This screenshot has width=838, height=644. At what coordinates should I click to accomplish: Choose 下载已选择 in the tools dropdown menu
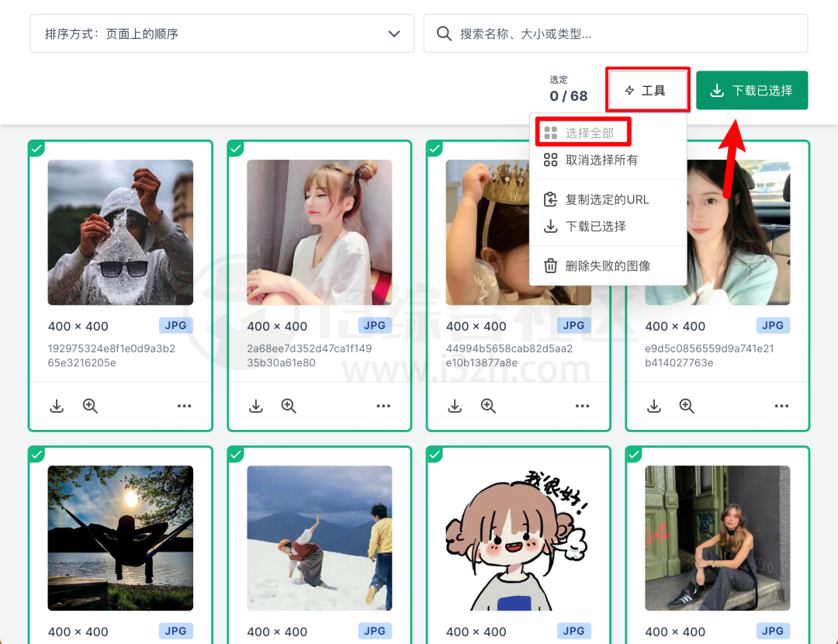pyautogui.click(x=608, y=226)
